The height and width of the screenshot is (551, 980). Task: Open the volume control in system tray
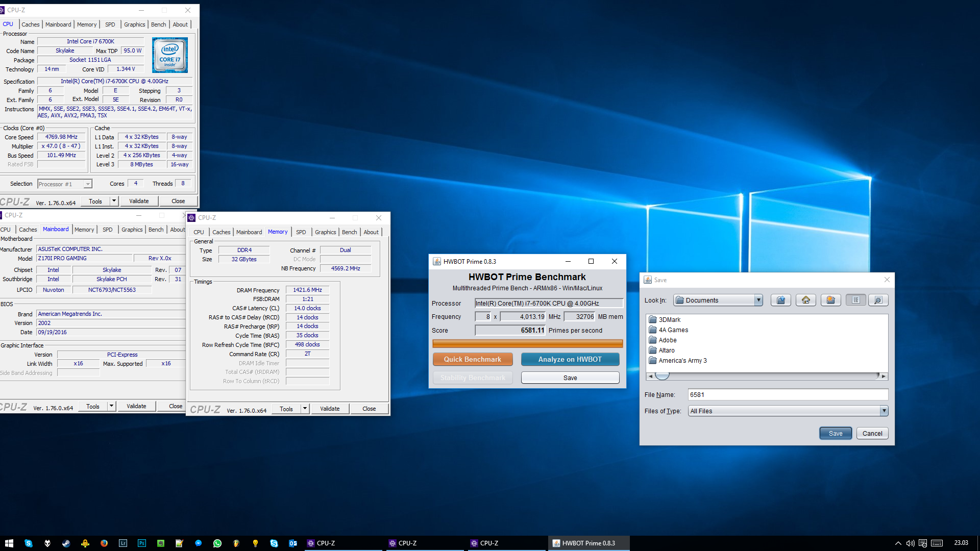click(911, 543)
